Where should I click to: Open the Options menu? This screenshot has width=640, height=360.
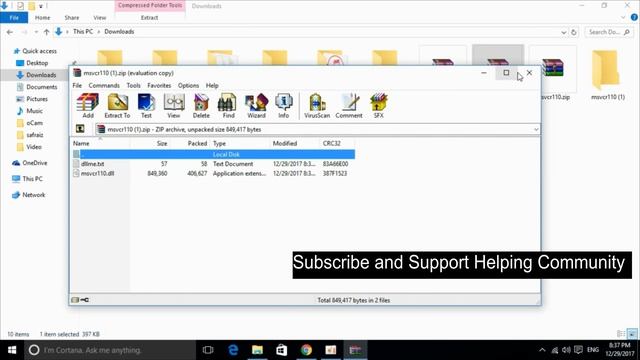point(188,85)
